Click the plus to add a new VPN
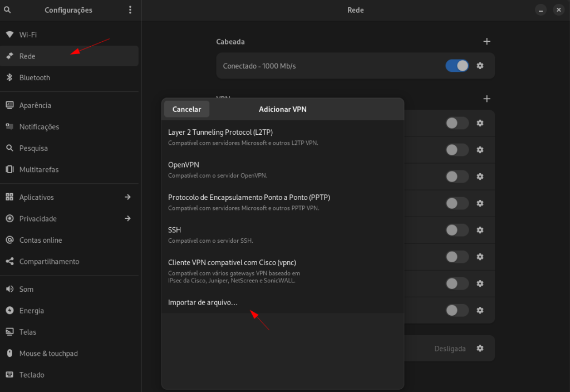The image size is (570, 392). pos(487,99)
